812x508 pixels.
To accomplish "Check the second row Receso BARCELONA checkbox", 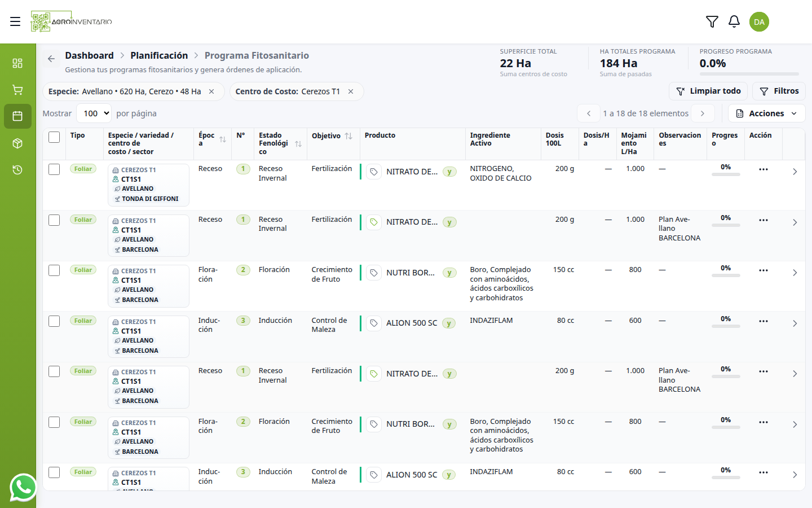I will 54,220.
